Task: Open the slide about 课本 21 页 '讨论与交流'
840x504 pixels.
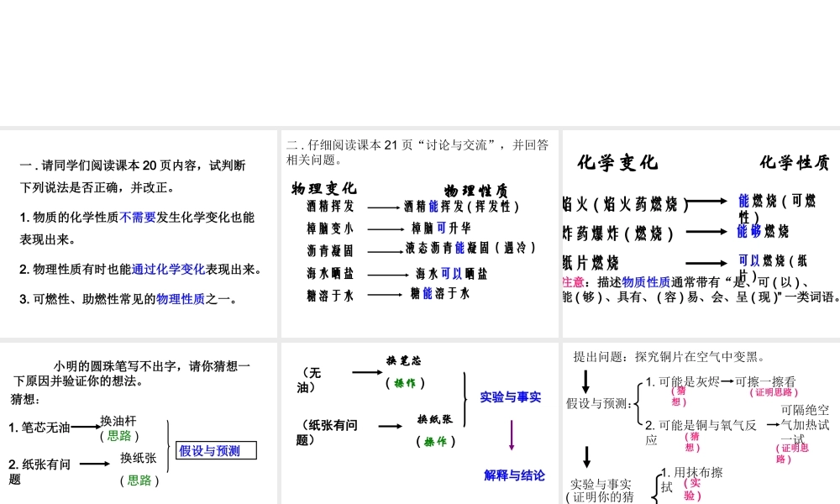Action: tap(419, 234)
